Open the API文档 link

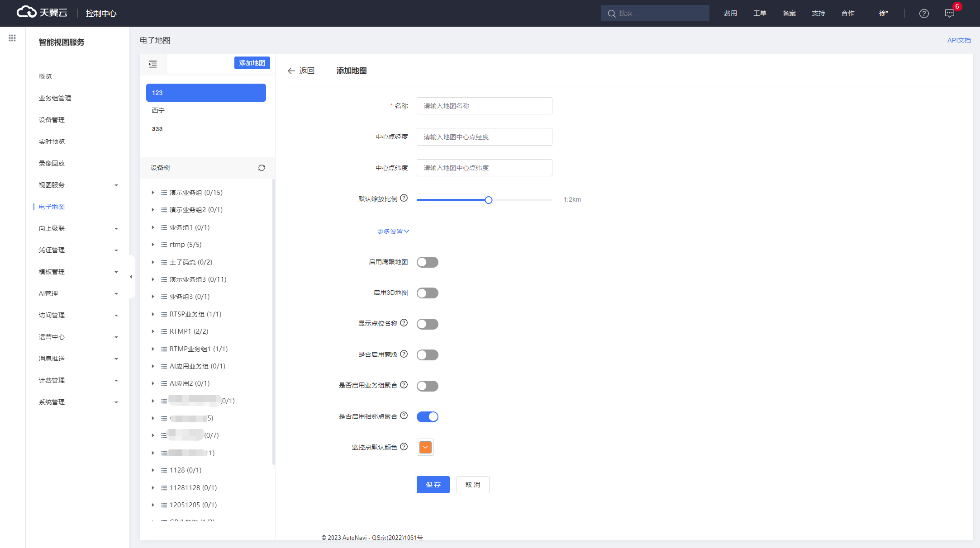click(959, 40)
